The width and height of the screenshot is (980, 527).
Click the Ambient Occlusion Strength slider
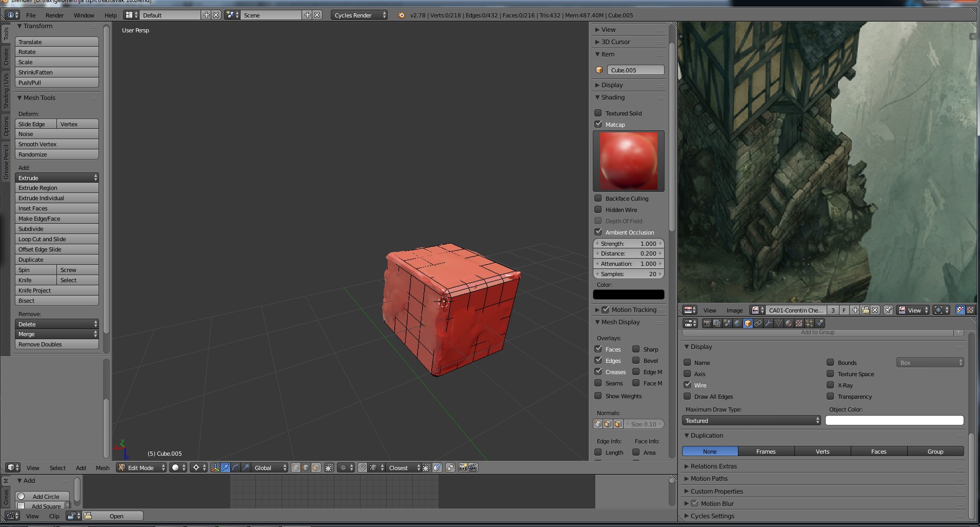click(628, 244)
